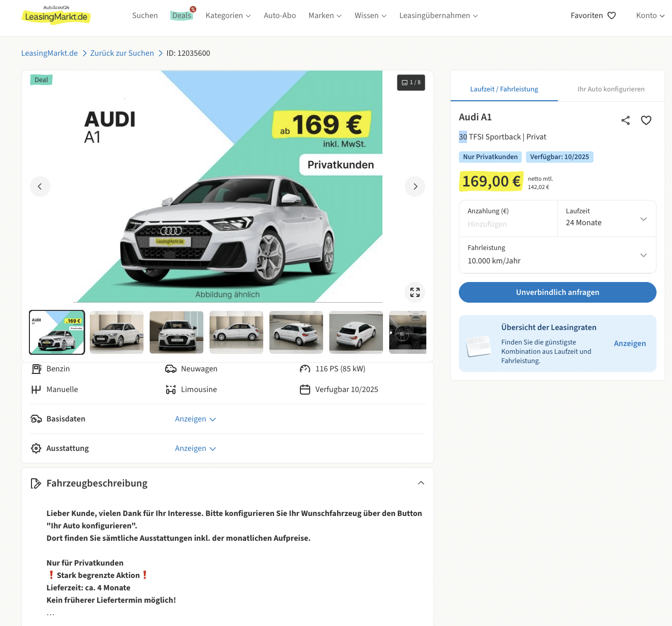Click the share icon
This screenshot has height=626, width=672.
(x=626, y=120)
